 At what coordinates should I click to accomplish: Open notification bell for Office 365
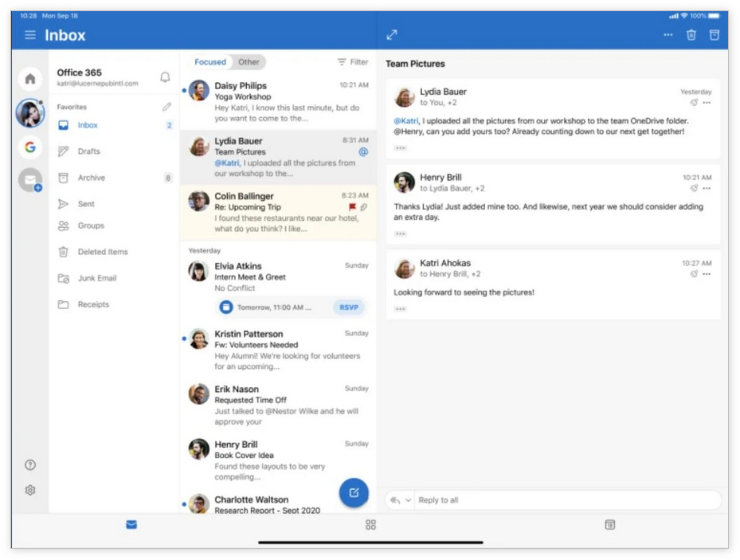[165, 77]
